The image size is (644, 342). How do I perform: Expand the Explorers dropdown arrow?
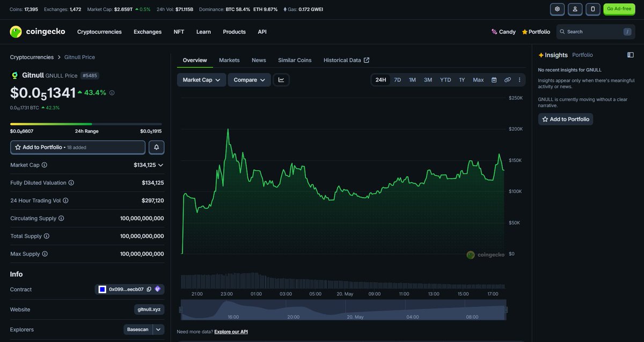coord(159,330)
